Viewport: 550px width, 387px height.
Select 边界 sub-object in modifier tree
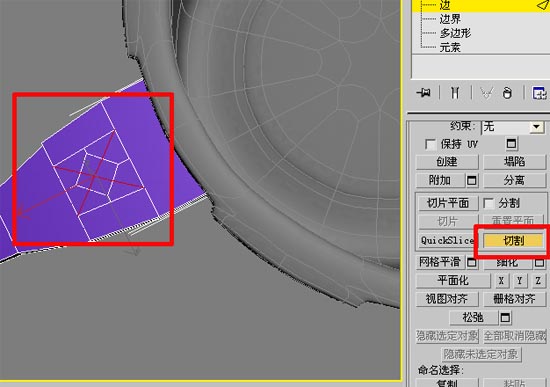click(x=450, y=19)
